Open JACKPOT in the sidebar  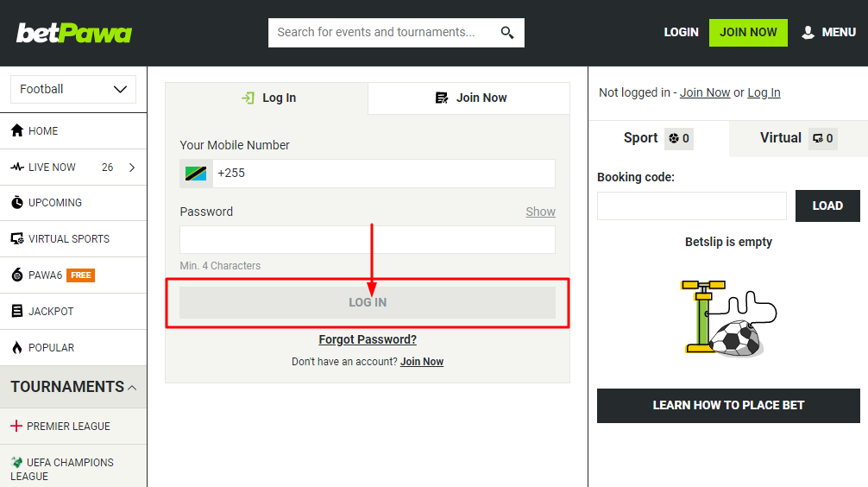click(x=73, y=312)
